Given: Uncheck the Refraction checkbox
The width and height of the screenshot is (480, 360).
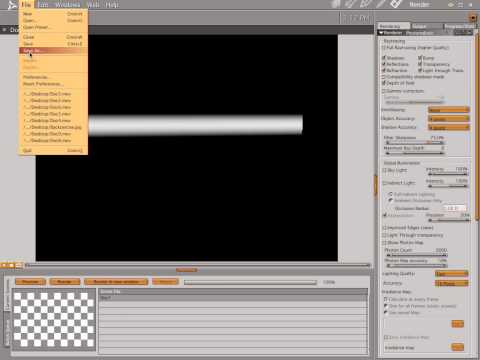Looking at the screenshot, I should coord(384,70).
